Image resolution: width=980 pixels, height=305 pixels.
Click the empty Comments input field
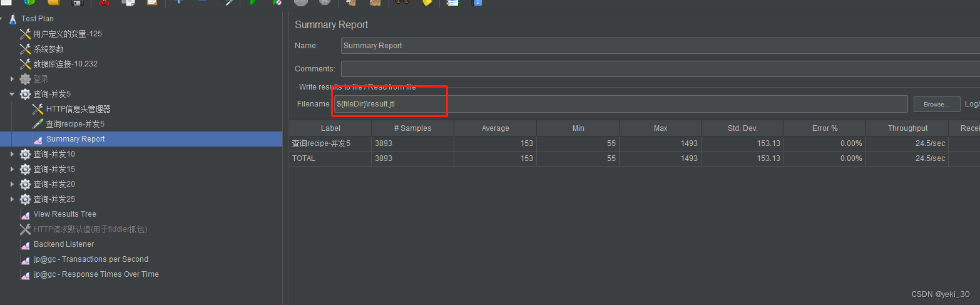(x=660, y=68)
